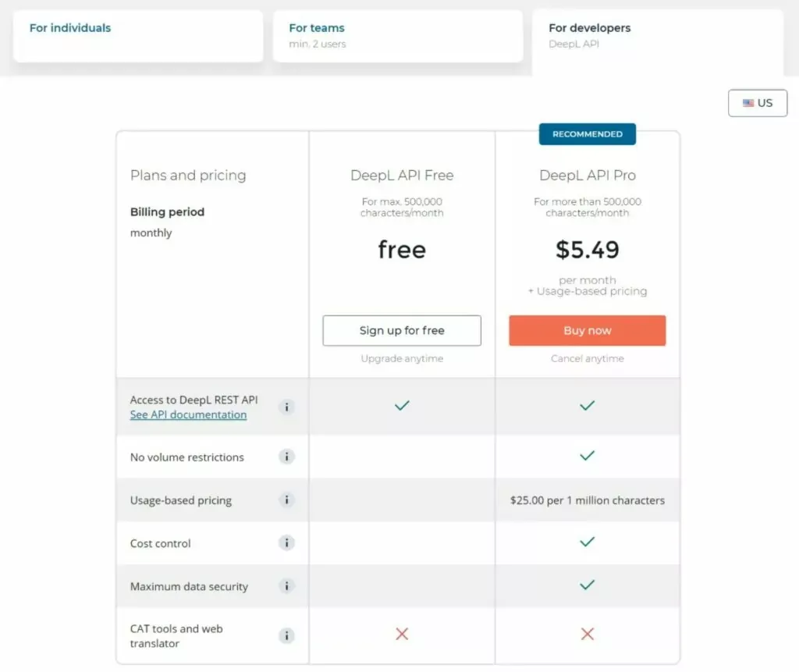Screen dimensions: 799x672
Task: Click info icon for No volume restrictions
Action: point(287,457)
